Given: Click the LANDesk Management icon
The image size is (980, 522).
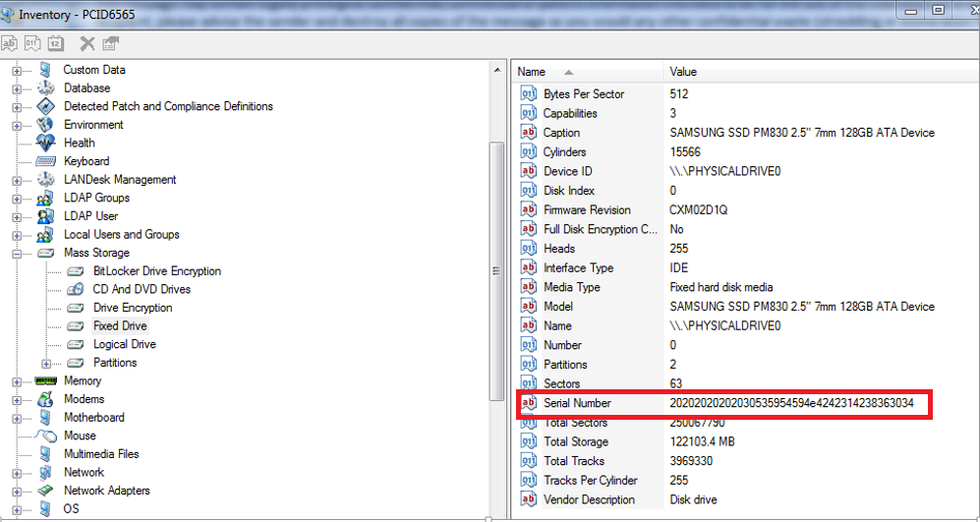Looking at the screenshot, I should [x=45, y=180].
